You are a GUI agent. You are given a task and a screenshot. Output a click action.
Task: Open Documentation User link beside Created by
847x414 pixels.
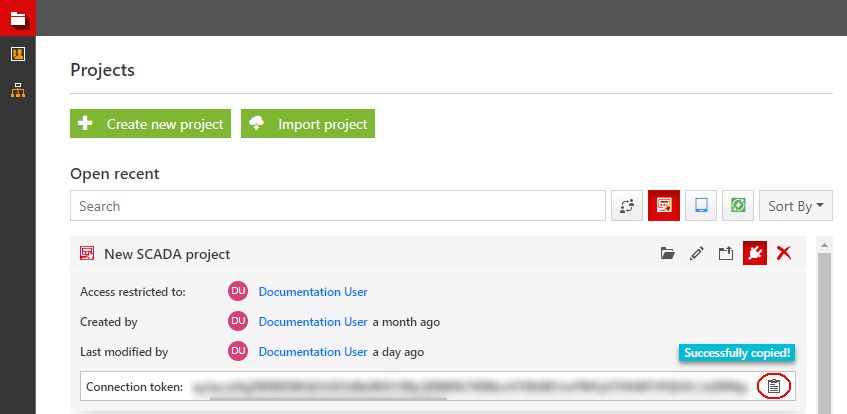click(313, 322)
